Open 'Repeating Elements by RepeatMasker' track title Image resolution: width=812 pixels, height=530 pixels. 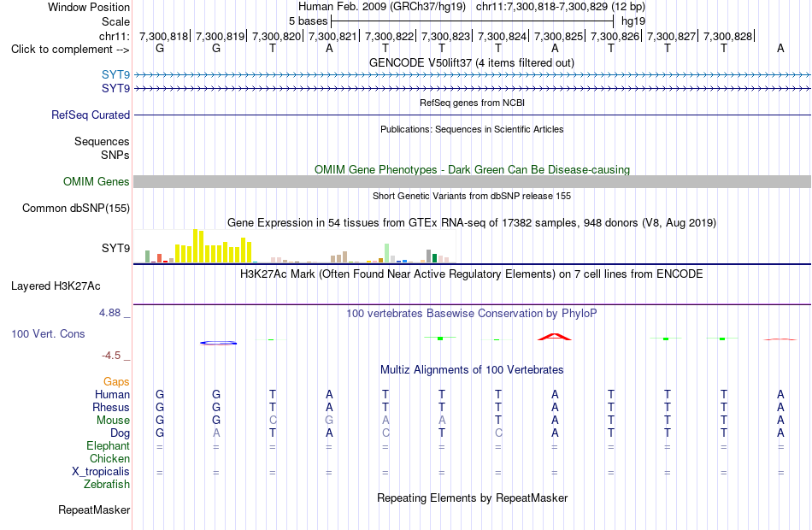472,498
